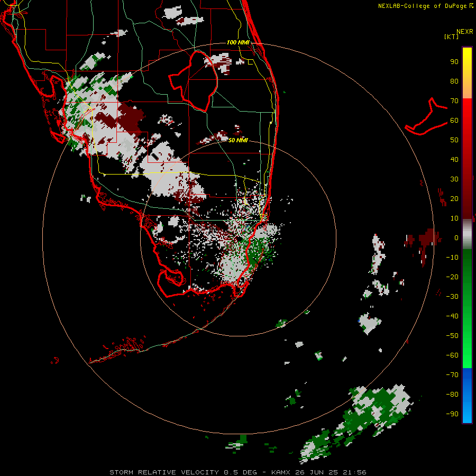The image size is (476, 476).
Task: Click the 10 value on velocity scale
Action: 454,218
